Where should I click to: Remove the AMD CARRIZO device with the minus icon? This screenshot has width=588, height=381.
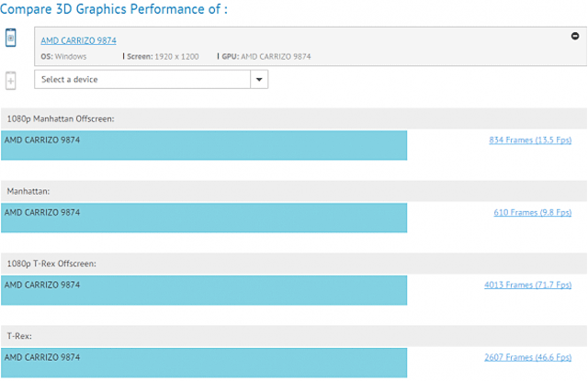coord(574,36)
